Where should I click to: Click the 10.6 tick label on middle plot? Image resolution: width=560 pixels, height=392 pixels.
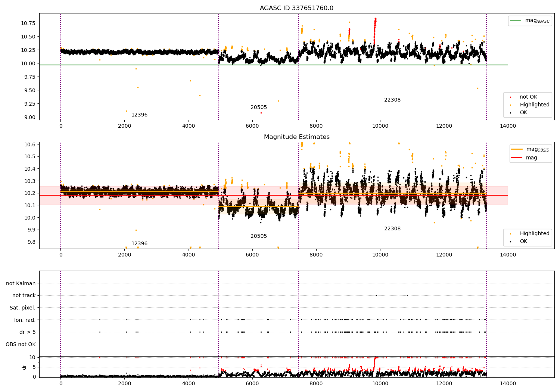pos(30,144)
